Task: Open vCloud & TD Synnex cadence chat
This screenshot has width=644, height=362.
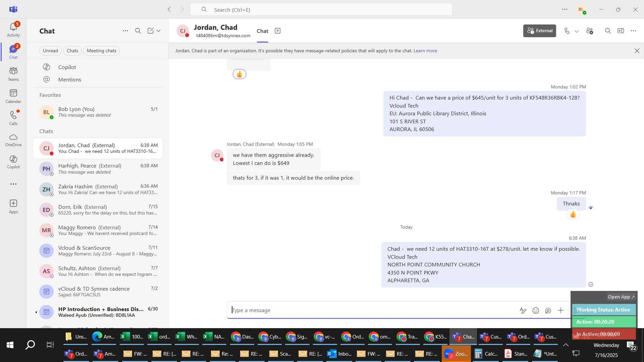Action: pyautogui.click(x=98, y=291)
